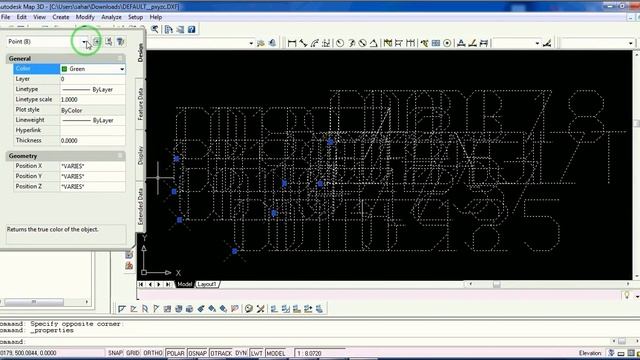Screen dimensions: 640x360
Task: Toggle PICKADD icon next to Point dropdown
Action: (96, 42)
